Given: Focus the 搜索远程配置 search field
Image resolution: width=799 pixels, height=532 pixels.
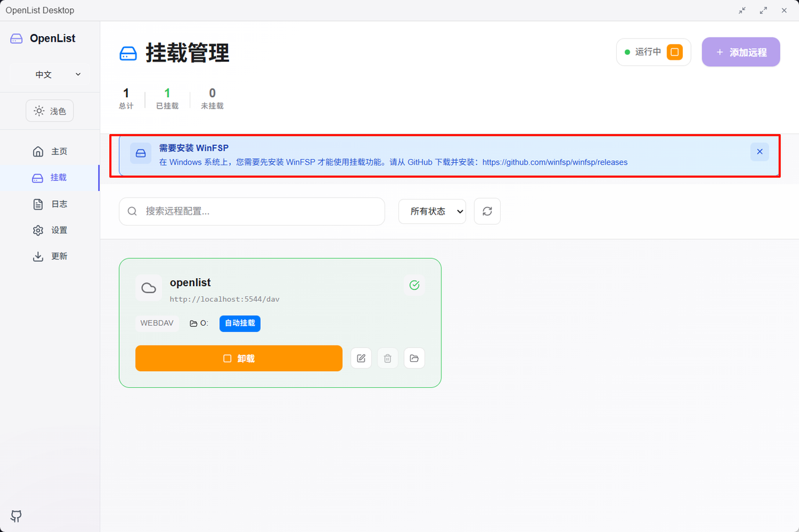Looking at the screenshot, I should pyautogui.click(x=252, y=211).
